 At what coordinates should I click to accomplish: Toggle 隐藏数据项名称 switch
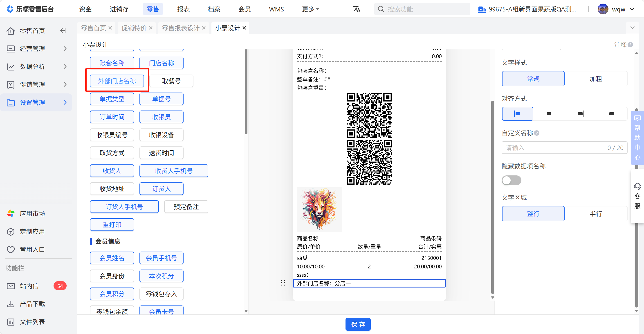pyautogui.click(x=511, y=181)
